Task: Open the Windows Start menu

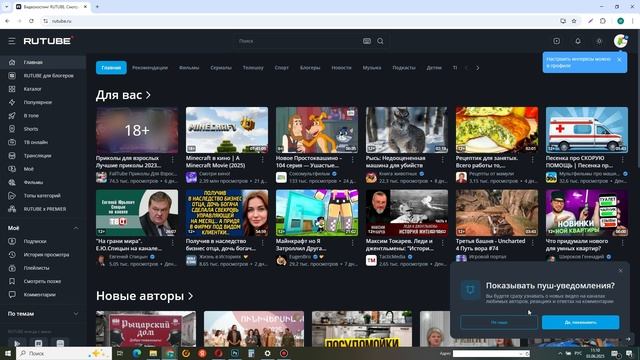Action: click(8, 353)
